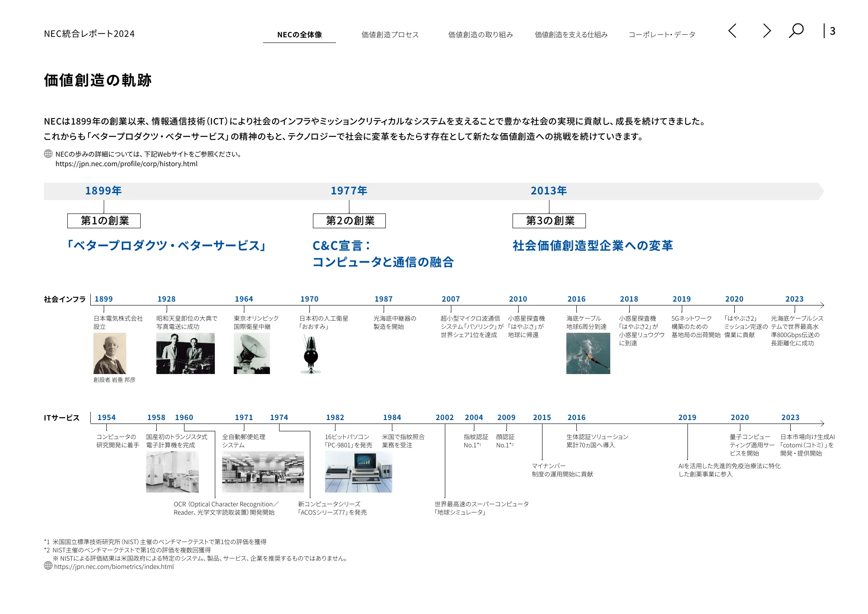Image resolution: width=868 pixels, height=614 pixels.
Task: Select the 第3の創業 box
Action: tap(549, 221)
